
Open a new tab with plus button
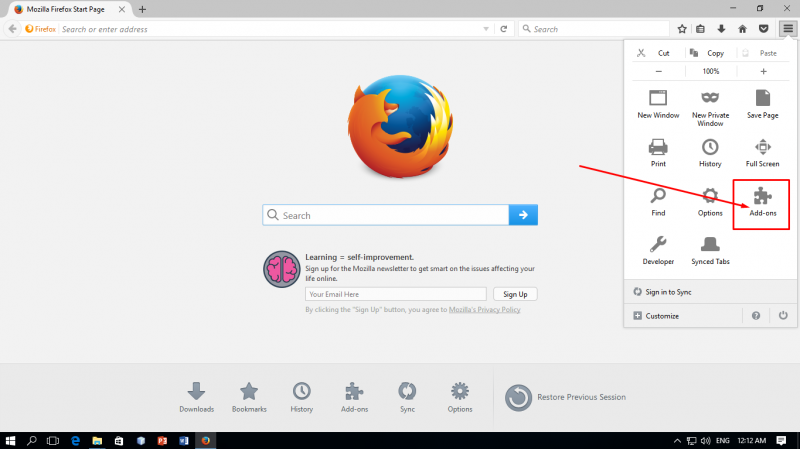pyautogui.click(x=142, y=9)
